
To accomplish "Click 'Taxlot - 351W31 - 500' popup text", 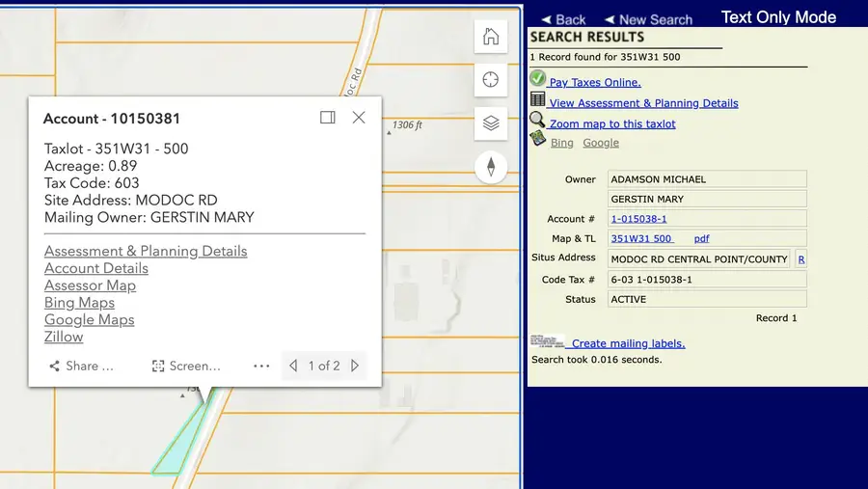I will (117, 149).
